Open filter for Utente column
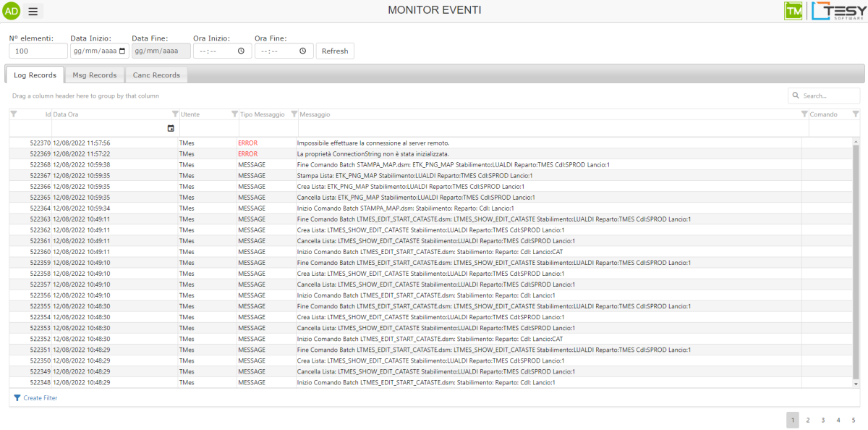The height and width of the screenshot is (430, 868). click(x=234, y=114)
